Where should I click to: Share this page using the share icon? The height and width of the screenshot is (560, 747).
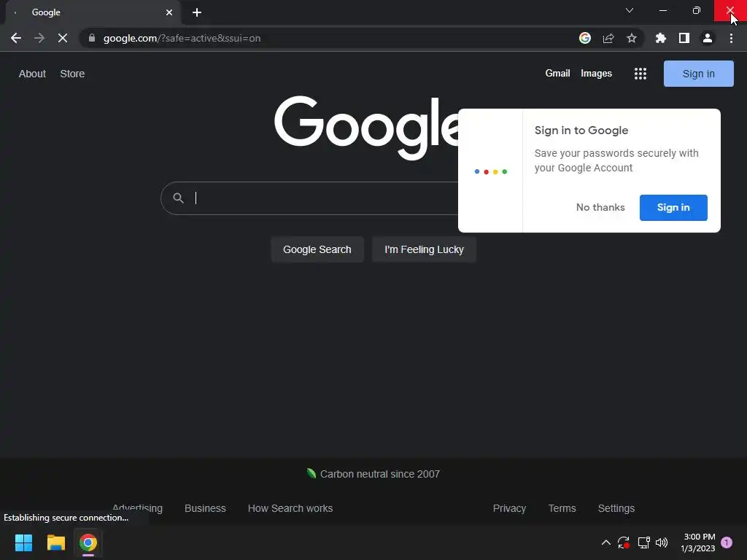click(608, 38)
